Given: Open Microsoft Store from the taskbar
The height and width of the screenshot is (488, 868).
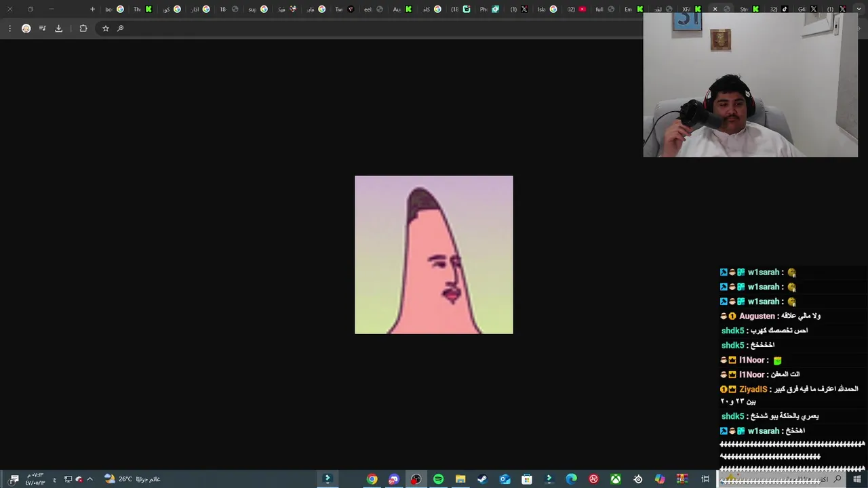Looking at the screenshot, I should point(527,479).
